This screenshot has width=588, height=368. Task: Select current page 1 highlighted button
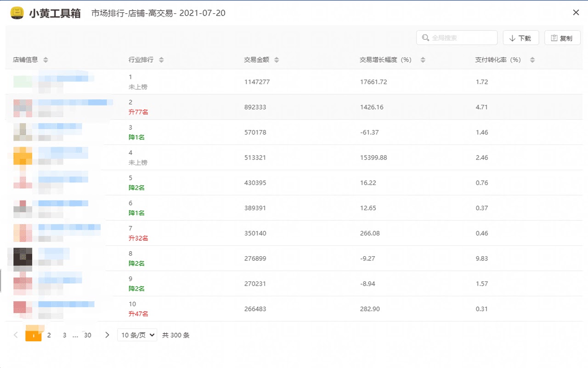pos(34,335)
